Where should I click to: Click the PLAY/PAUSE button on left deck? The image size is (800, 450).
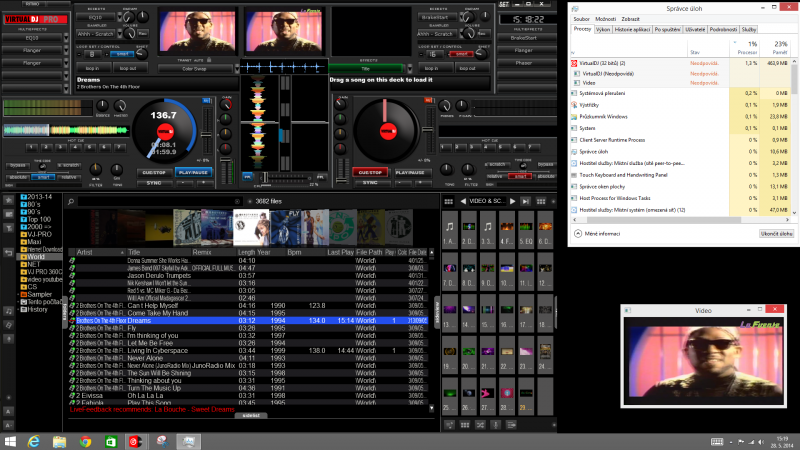(193, 172)
